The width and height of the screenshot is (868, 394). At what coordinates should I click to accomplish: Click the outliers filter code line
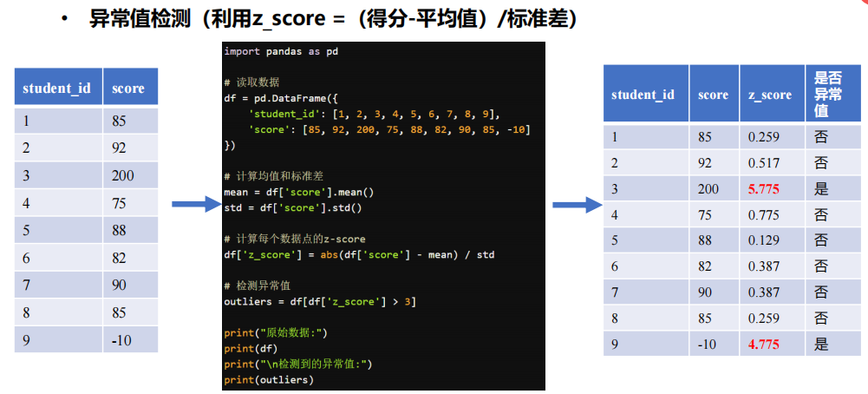coord(320,301)
